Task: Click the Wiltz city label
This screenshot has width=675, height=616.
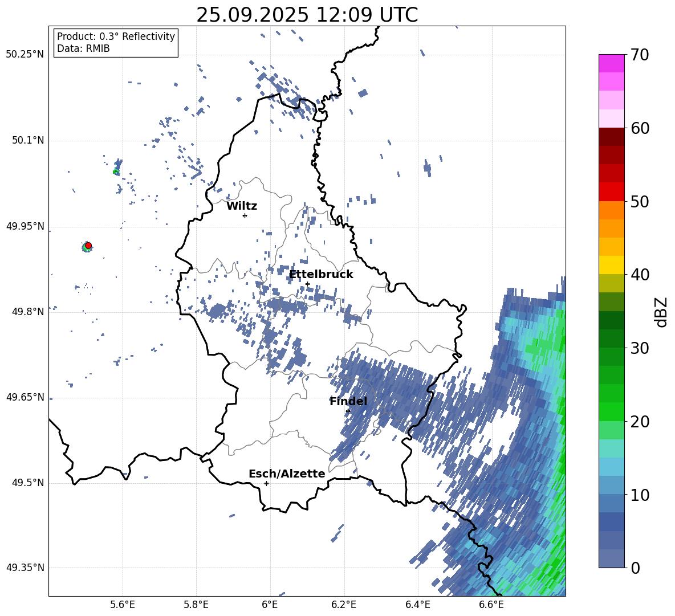Action: [242, 206]
